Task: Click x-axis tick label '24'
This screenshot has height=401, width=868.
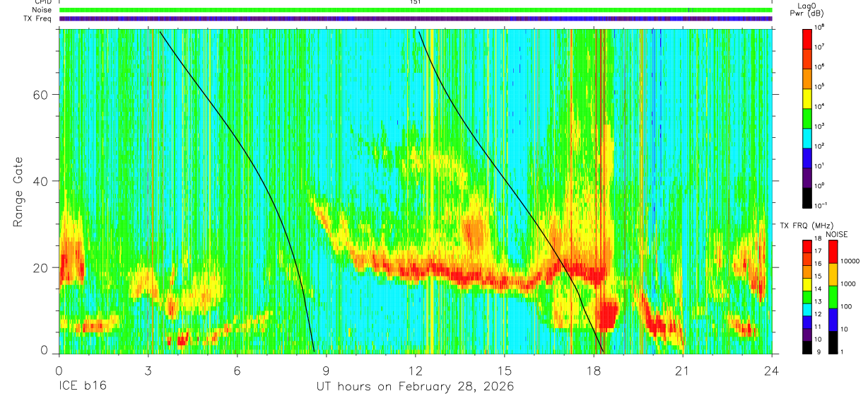Action: (x=772, y=370)
